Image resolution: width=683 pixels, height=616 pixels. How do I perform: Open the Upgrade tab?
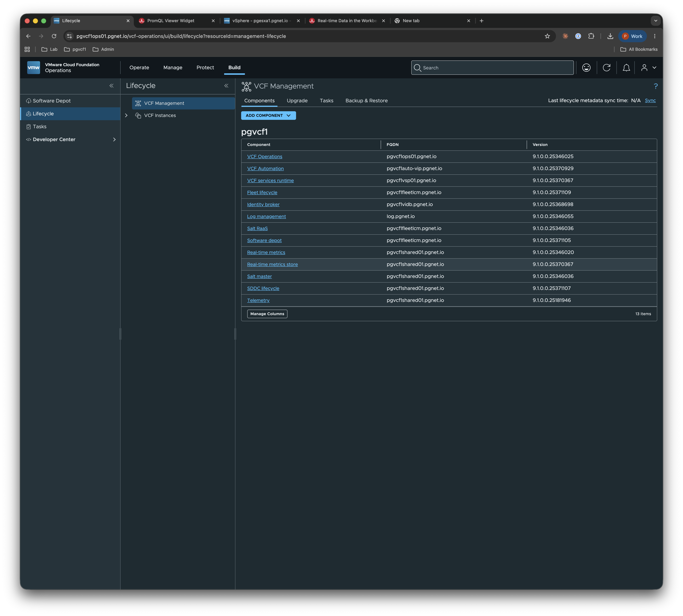[297, 101]
